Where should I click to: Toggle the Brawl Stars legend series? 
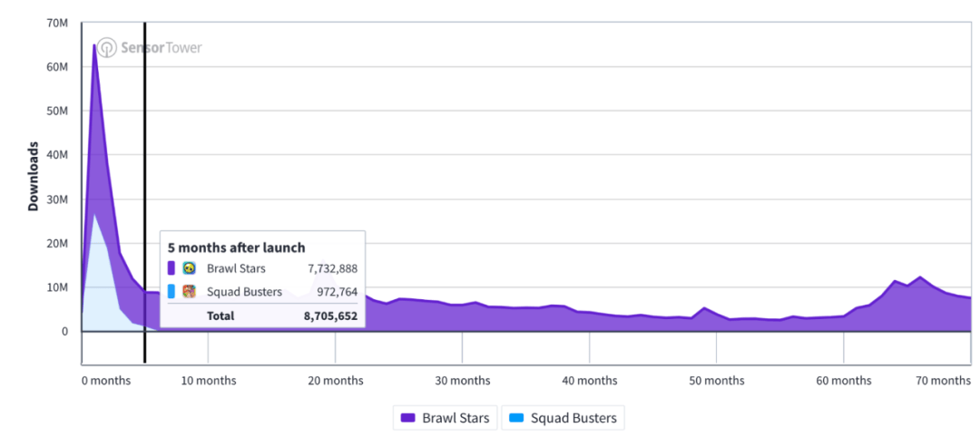click(445, 418)
